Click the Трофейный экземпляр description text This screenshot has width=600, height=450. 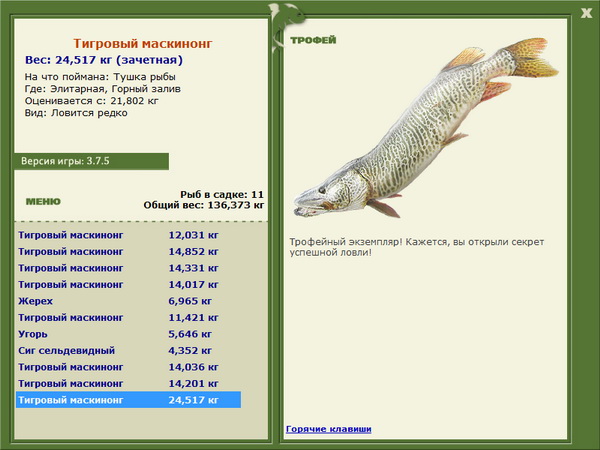pyautogui.click(x=417, y=247)
